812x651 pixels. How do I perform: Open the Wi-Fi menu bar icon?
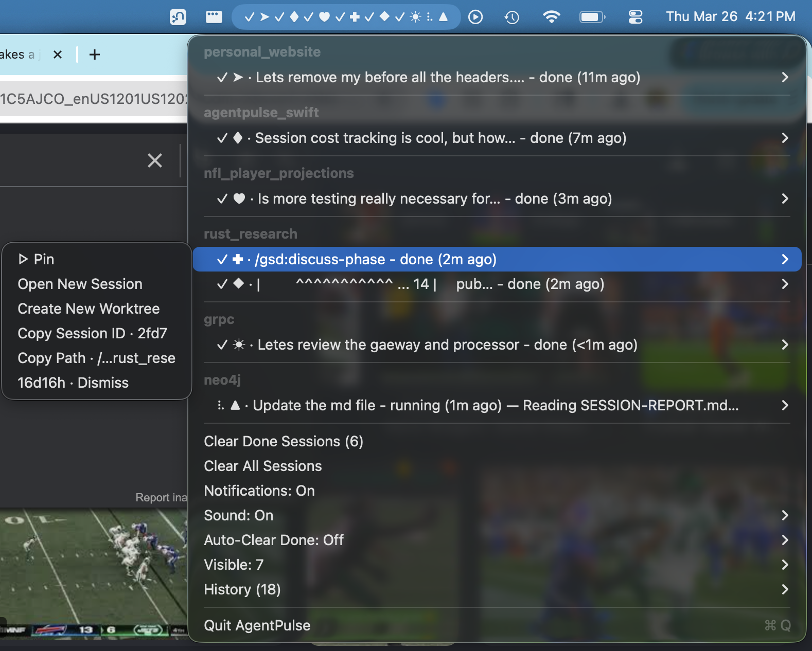pyautogui.click(x=551, y=17)
